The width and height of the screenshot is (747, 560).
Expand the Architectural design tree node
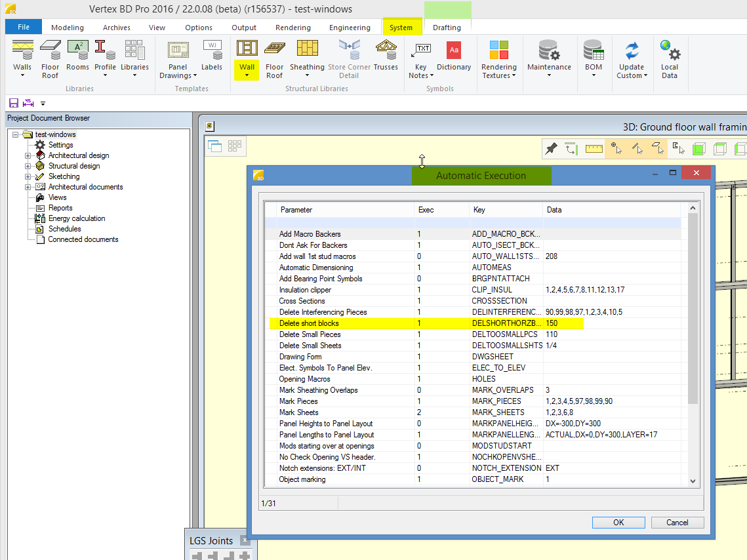point(28,155)
